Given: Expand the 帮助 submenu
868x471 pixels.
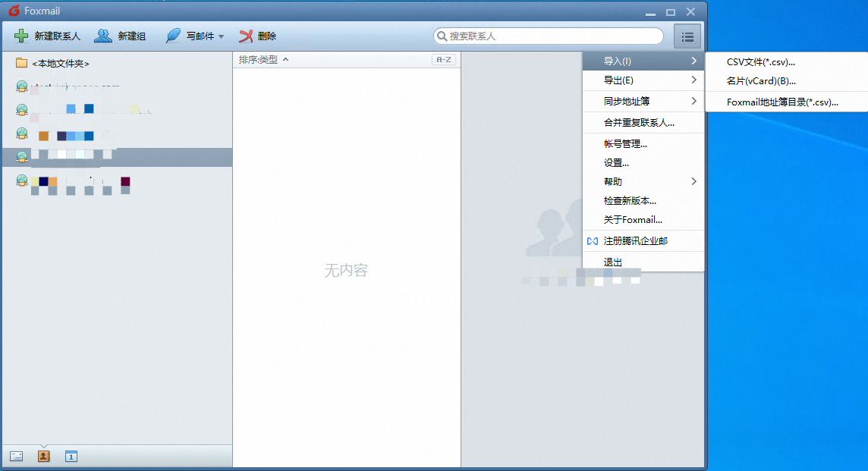Looking at the screenshot, I should coord(643,181).
